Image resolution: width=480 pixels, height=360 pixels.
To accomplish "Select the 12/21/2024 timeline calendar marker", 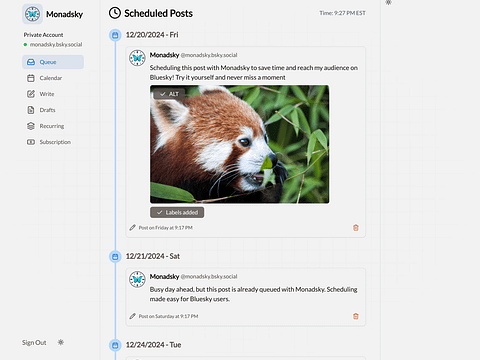I will [115, 257].
